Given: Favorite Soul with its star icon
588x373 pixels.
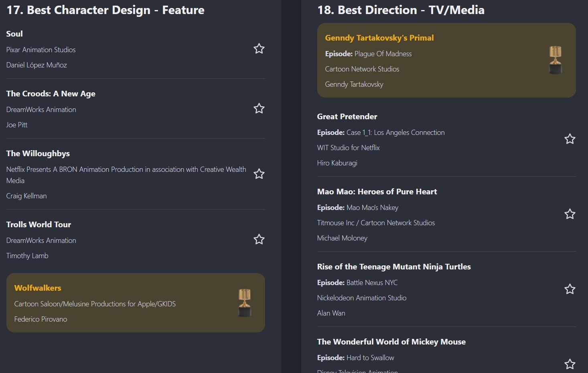Looking at the screenshot, I should click(x=259, y=49).
